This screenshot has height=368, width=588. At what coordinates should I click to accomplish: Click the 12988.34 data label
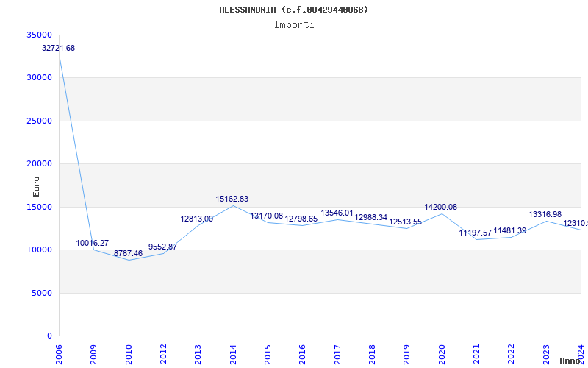[371, 217]
